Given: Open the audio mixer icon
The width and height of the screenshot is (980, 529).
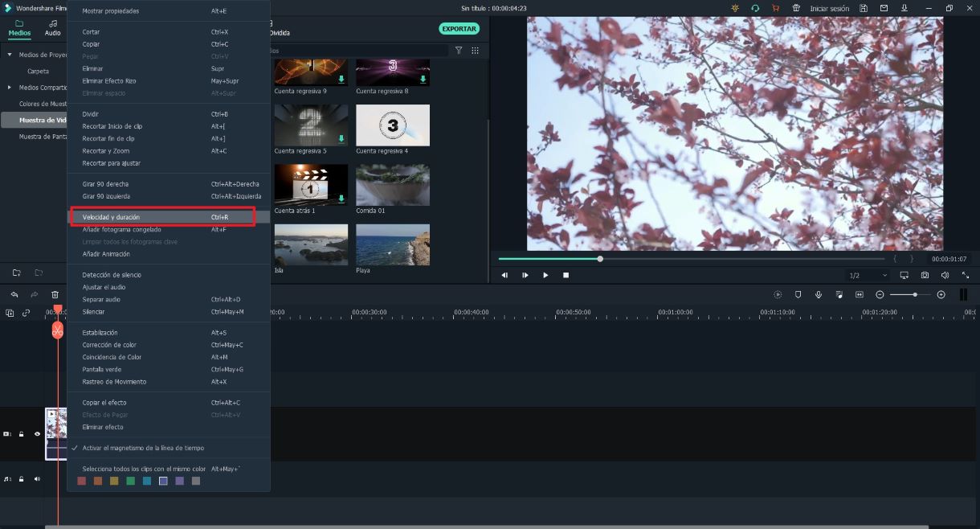Looking at the screenshot, I should click(x=839, y=295).
